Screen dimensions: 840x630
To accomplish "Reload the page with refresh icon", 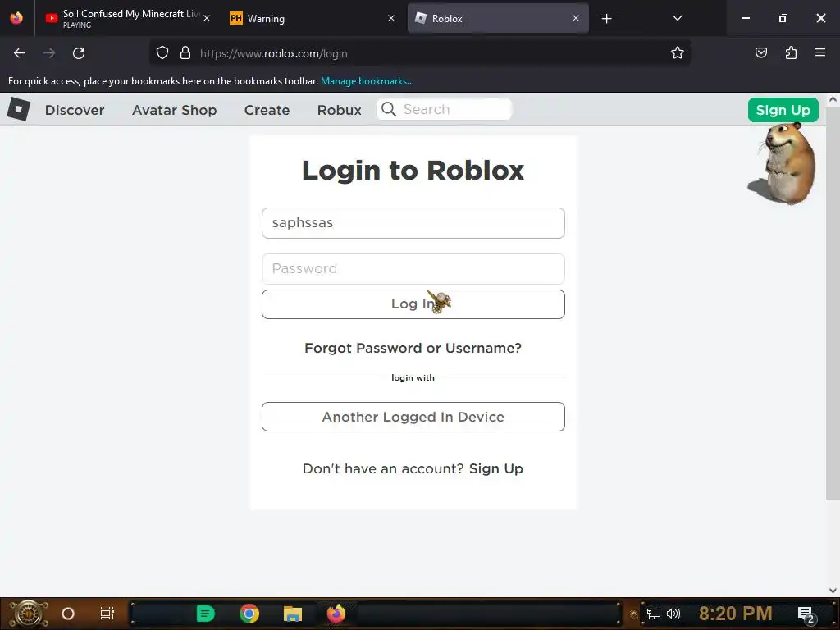I will [x=79, y=53].
